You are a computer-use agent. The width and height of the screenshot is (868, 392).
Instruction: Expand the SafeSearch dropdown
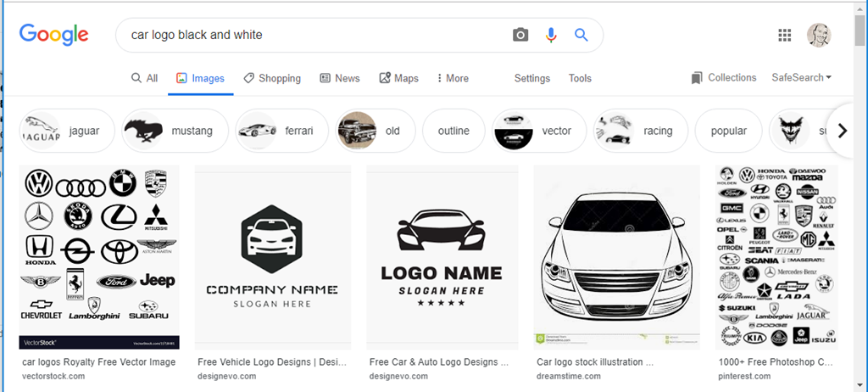801,78
